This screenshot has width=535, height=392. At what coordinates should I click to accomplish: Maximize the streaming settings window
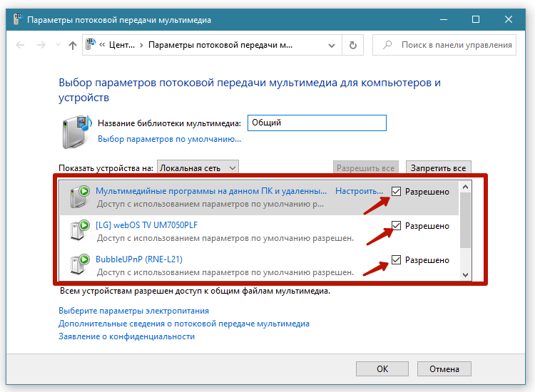click(476, 19)
